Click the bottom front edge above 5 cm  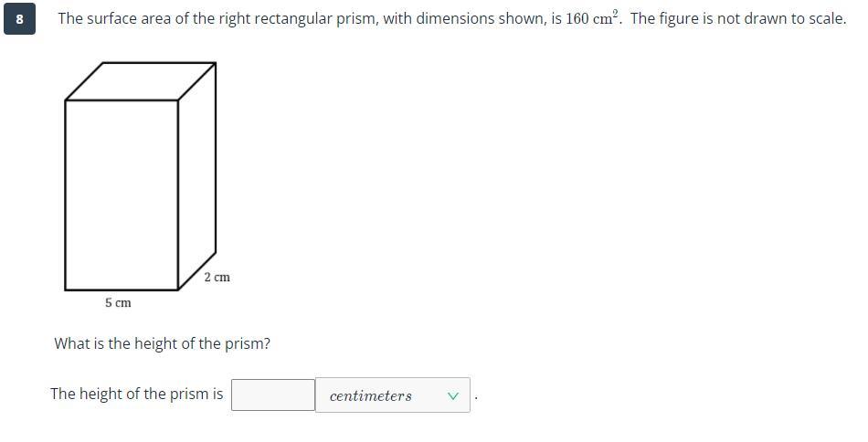(x=122, y=289)
